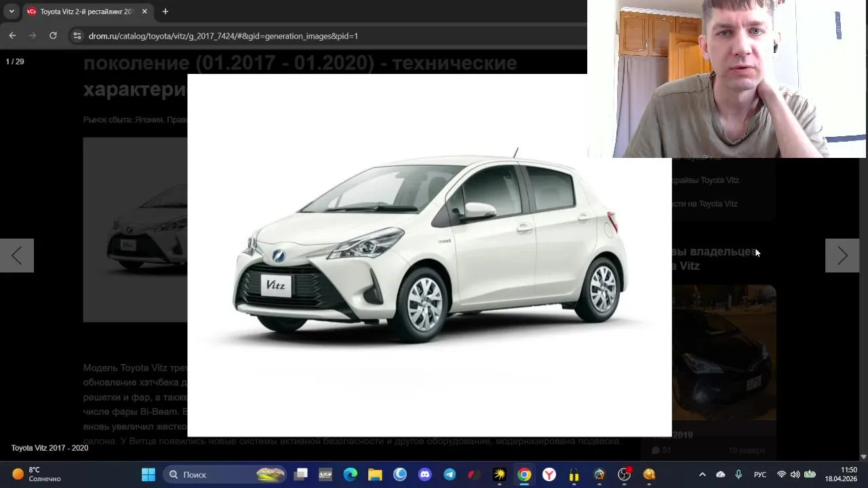Screen dimensions: 868x488
Task: Click the microphone tray icon
Action: (x=738, y=474)
